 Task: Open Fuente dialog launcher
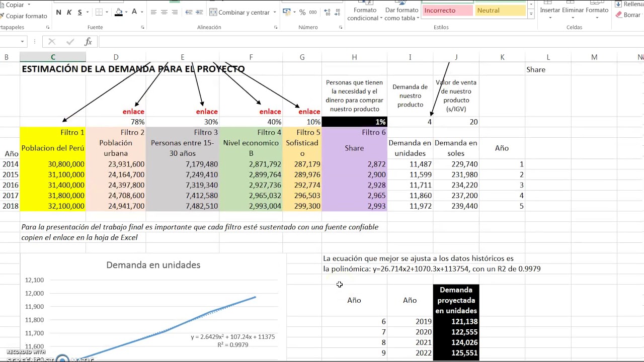click(143, 27)
